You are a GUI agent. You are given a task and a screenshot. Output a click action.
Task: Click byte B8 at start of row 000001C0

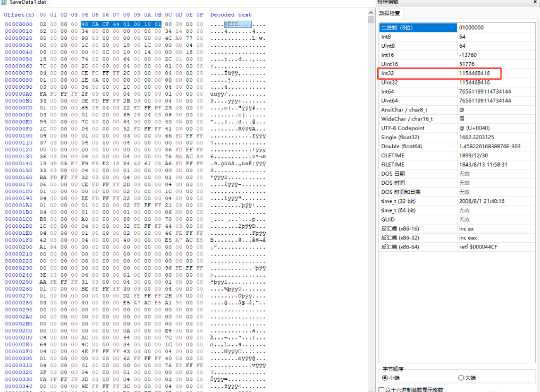43,219
